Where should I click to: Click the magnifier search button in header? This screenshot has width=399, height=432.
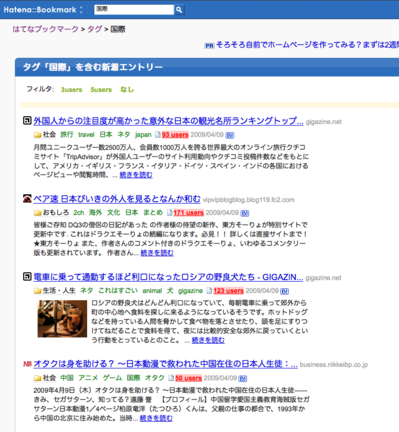[179, 10]
